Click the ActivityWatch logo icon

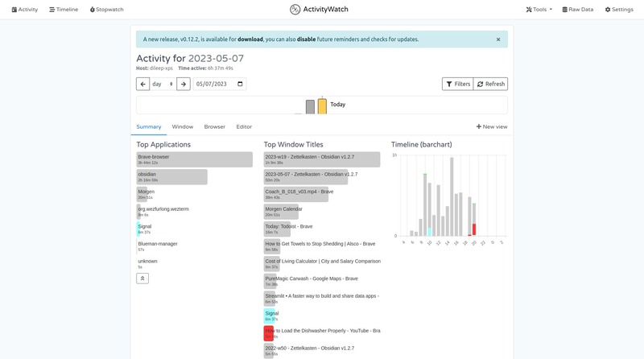pos(295,10)
